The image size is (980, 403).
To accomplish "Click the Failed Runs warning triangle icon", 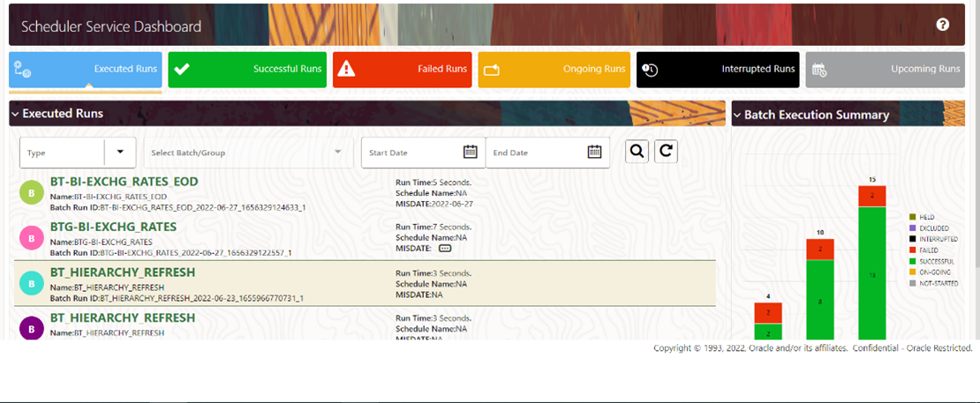I will coord(346,69).
